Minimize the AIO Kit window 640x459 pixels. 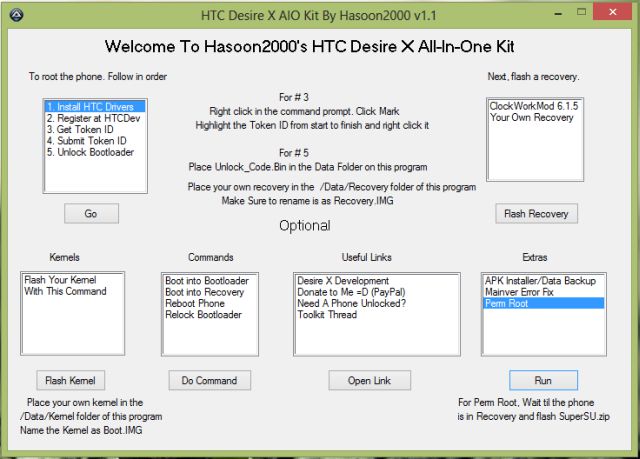(559, 13)
